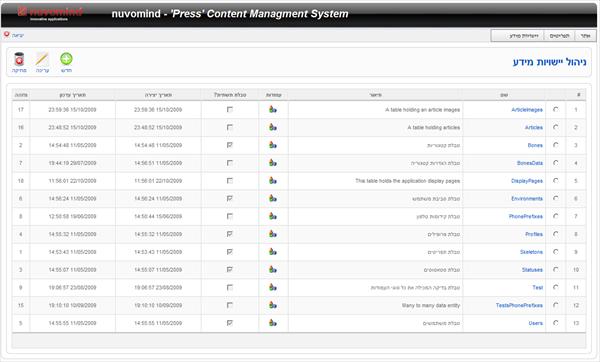Toggle system-table checkbox in Bones row

(x=230, y=145)
